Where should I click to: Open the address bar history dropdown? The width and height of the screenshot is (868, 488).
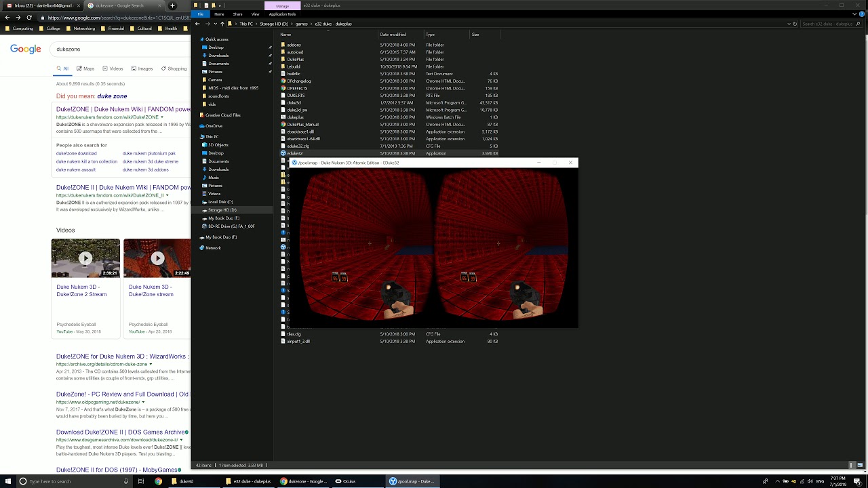coord(788,24)
